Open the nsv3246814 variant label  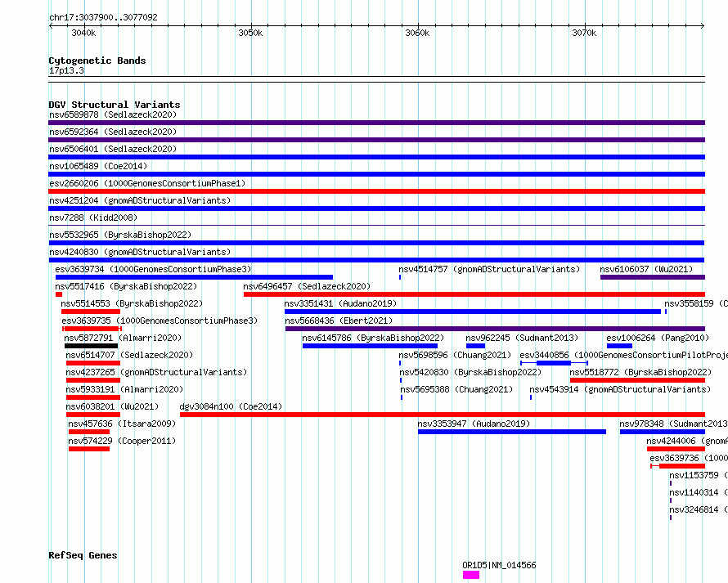point(699,509)
